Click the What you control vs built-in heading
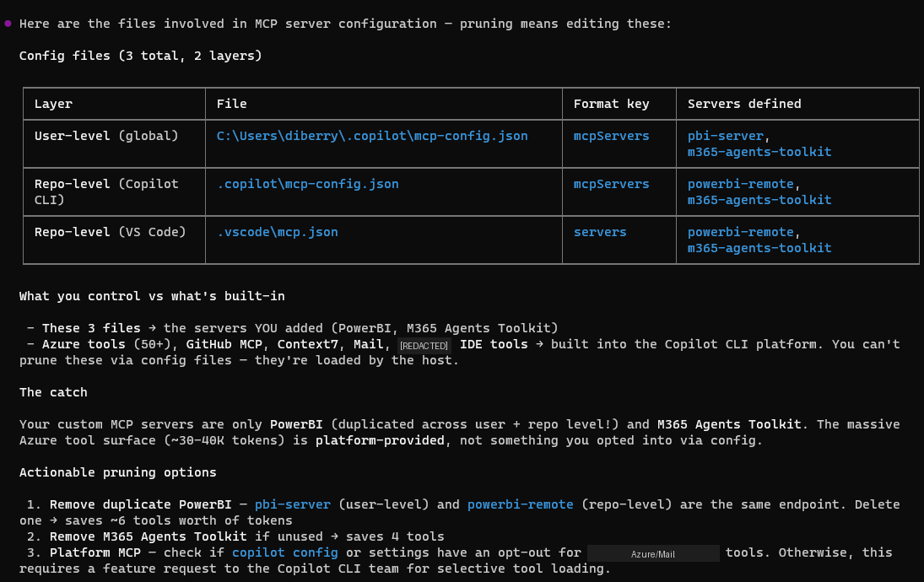Viewport: 924px width, 582px height. coord(151,296)
